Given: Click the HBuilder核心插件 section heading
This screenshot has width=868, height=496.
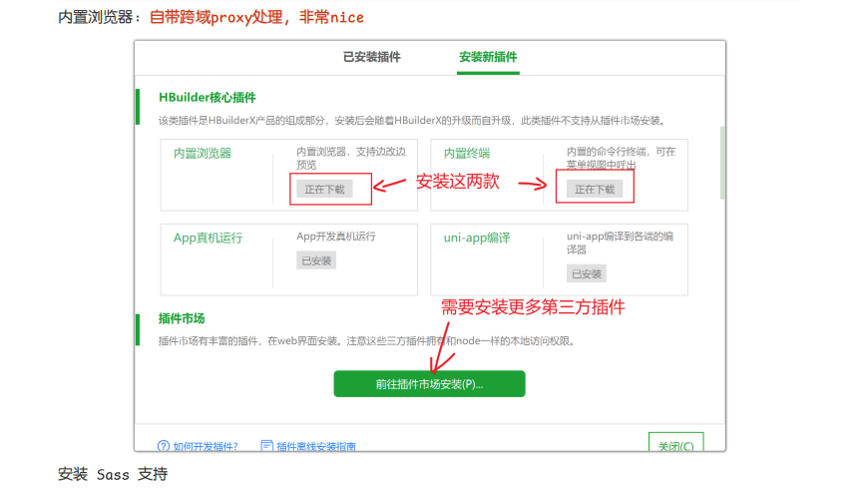Looking at the screenshot, I should 208,98.
